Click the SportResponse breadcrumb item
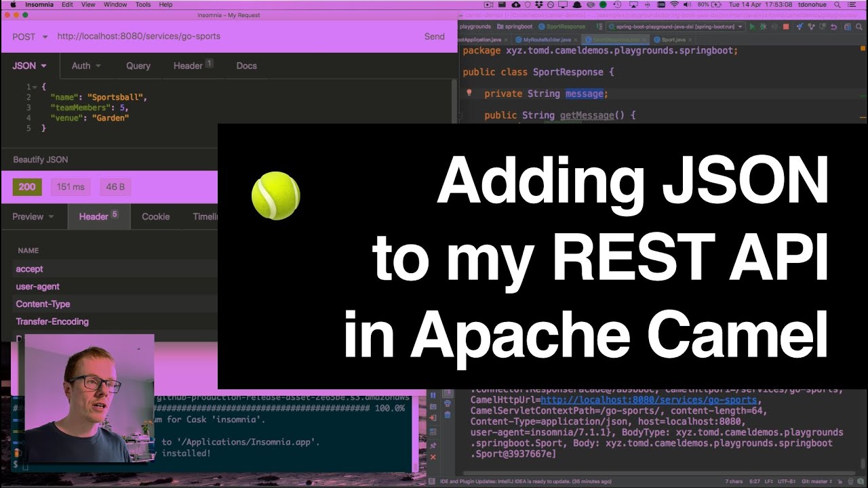This screenshot has width=868, height=488. (561, 26)
